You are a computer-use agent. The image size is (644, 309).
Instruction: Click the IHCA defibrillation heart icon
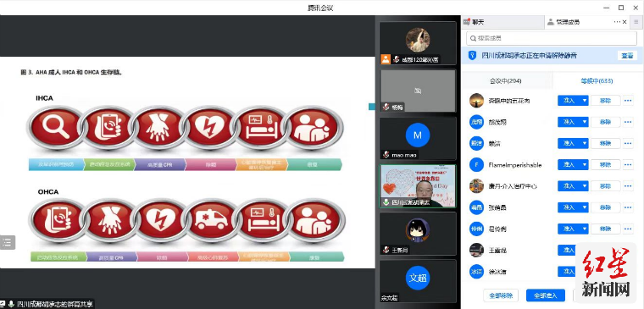click(x=209, y=128)
